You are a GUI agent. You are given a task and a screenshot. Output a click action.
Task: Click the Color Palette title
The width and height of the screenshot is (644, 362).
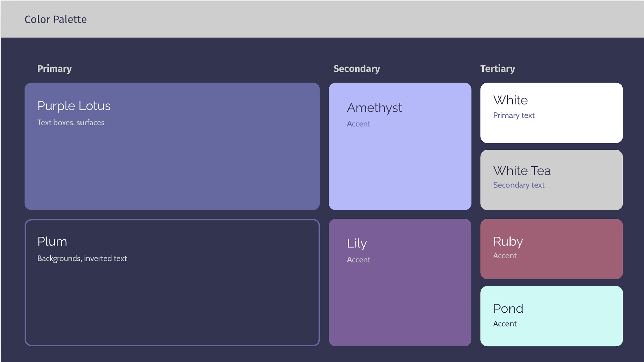pyautogui.click(x=56, y=19)
